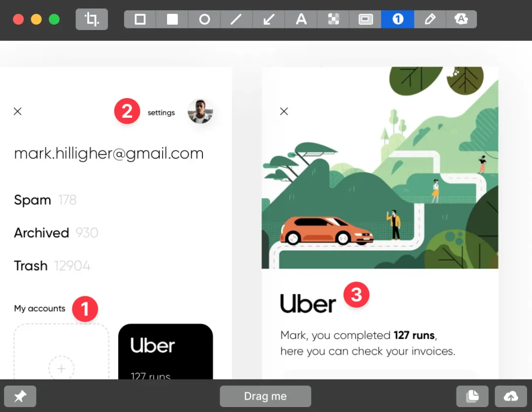Select the arrow tool
Image resolution: width=532 pixels, height=412 pixels.
269,19
